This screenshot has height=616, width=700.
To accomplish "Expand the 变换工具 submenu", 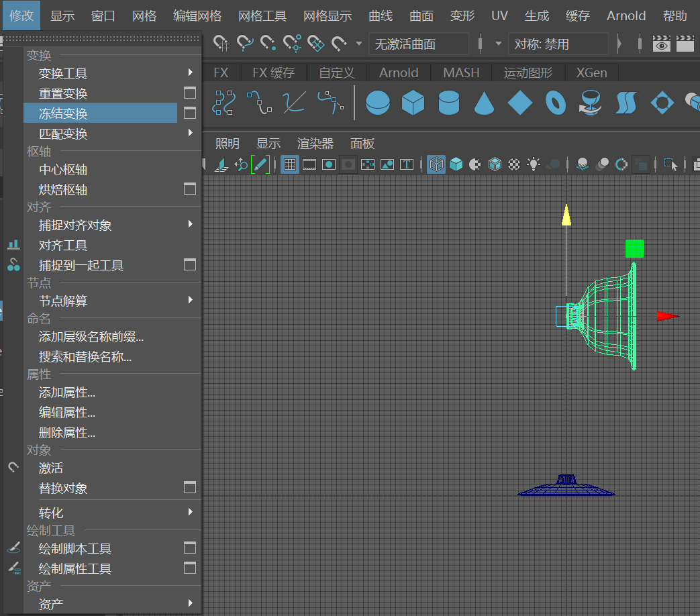I will pyautogui.click(x=191, y=72).
